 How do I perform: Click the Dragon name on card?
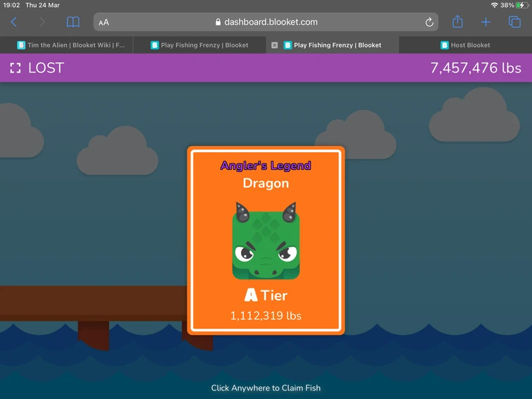(x=266, y=183)
